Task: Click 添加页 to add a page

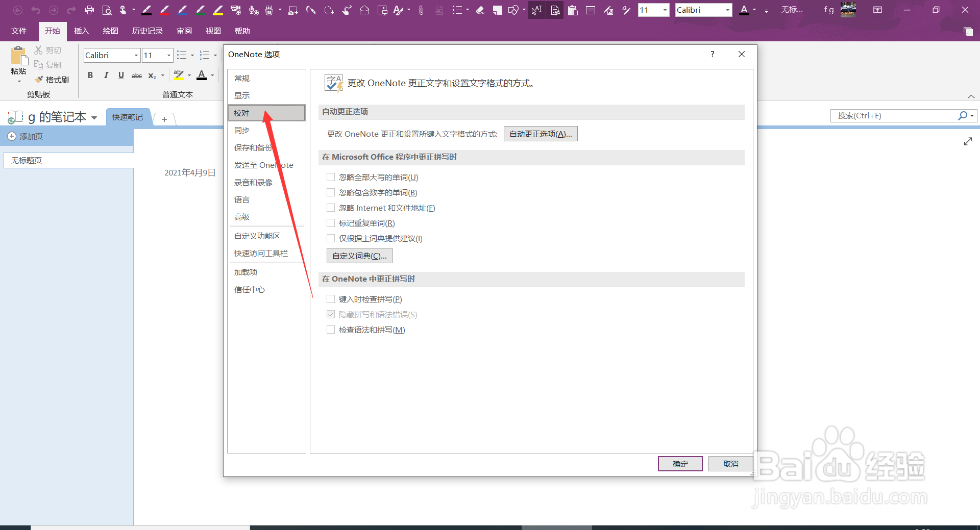Action: 26,136
